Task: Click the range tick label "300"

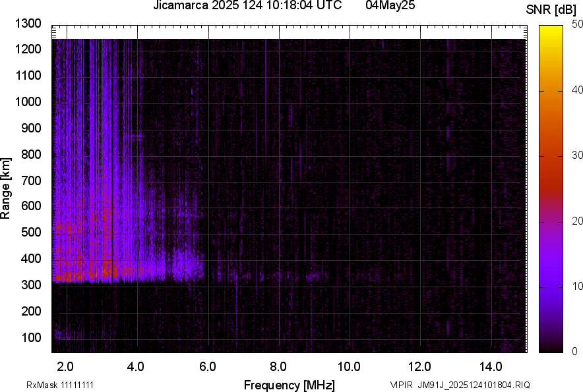Action: click(x=31, y=285)
